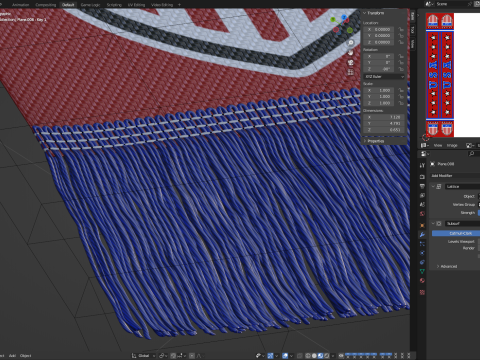
Task: Switch to the Video Editing workspace tab
Action: click(162, 5)
